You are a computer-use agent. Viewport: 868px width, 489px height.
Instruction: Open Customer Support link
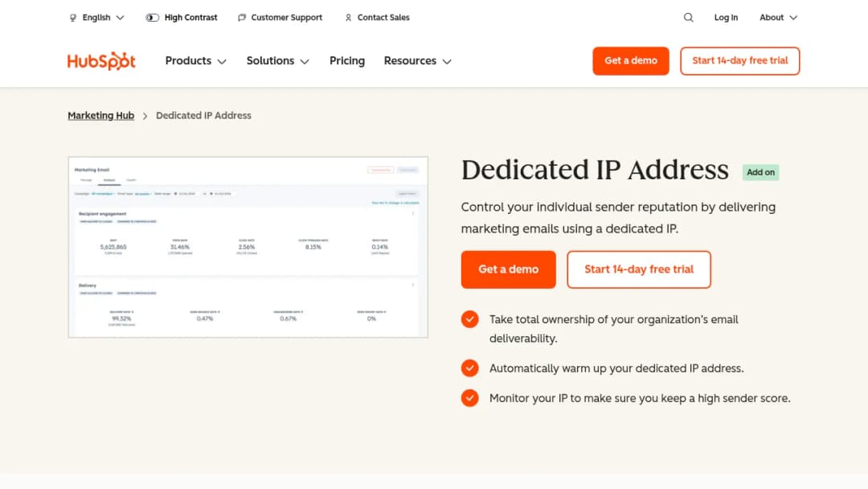[280, 18]
